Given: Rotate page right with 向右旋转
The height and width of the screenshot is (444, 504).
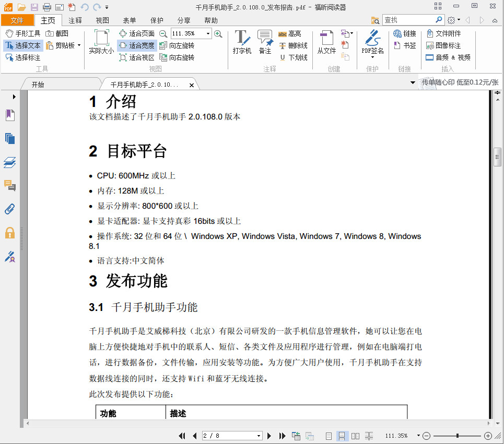Looking at the screenshot, I should (x=177, y=57).
